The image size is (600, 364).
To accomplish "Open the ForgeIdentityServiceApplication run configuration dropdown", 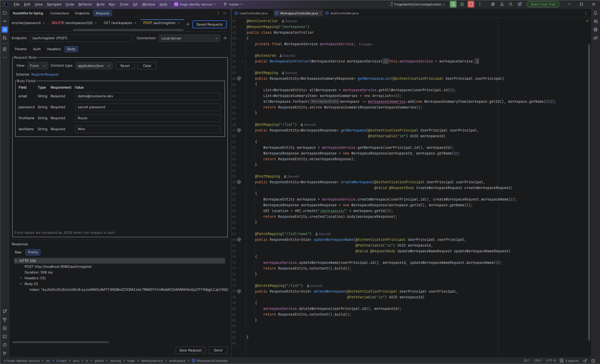I will pyautogui.click(x=417, y=4).
